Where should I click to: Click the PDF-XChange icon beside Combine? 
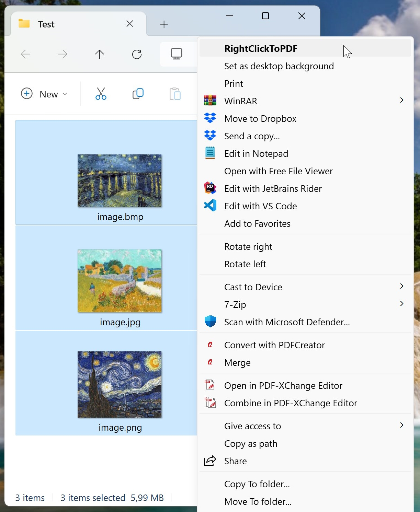point(210,403)
